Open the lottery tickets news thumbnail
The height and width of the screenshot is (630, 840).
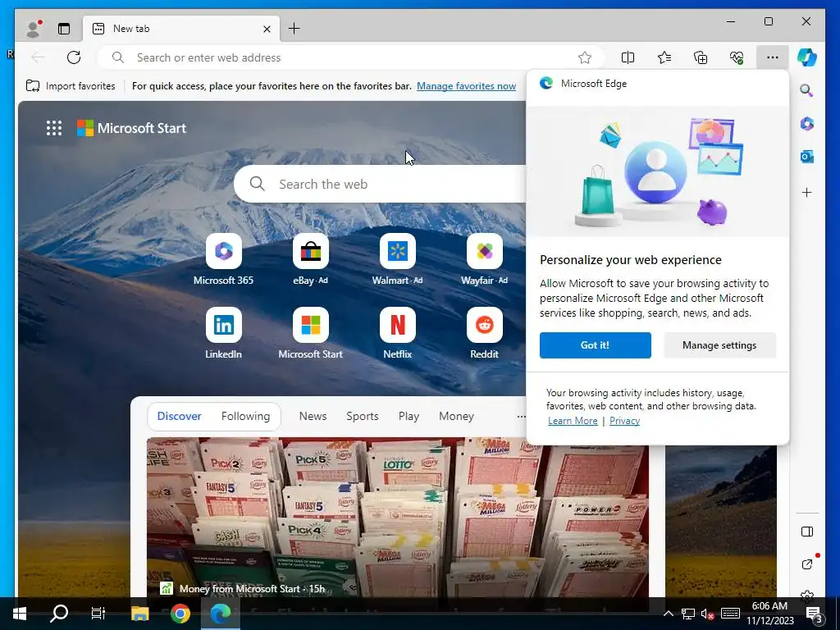398,517
